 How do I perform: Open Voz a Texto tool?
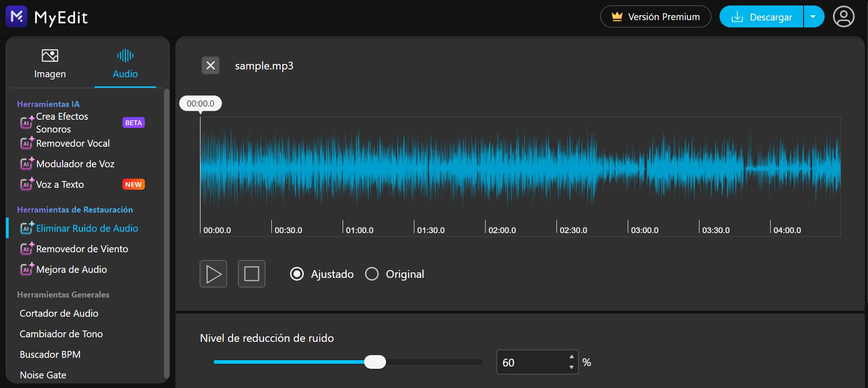60,185
